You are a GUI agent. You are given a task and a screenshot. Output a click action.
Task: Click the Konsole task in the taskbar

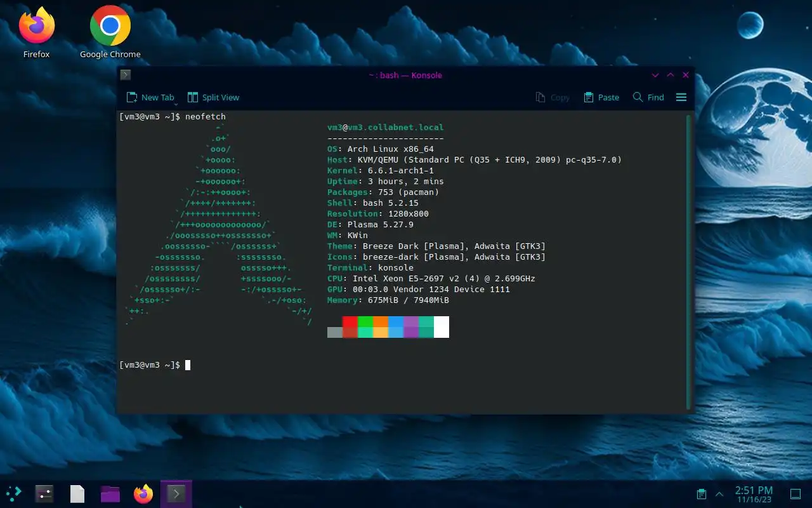(x=176, y=493)
